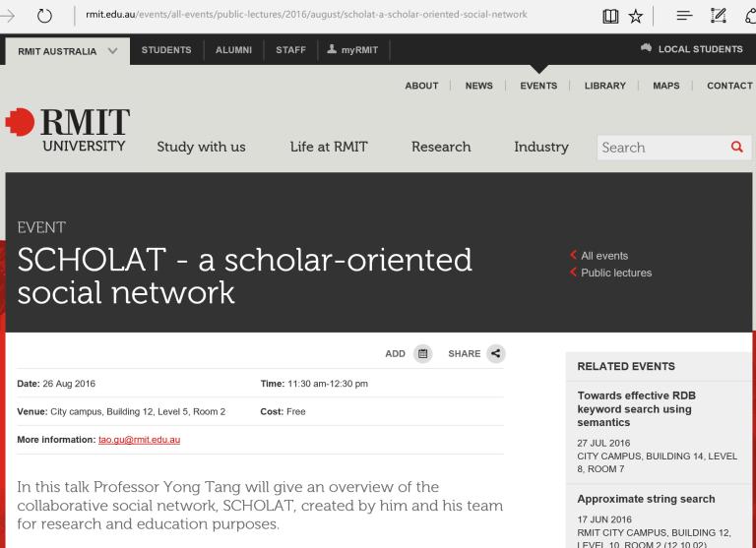
Task: Open the Study with us menu
Action: pos(201,148)
